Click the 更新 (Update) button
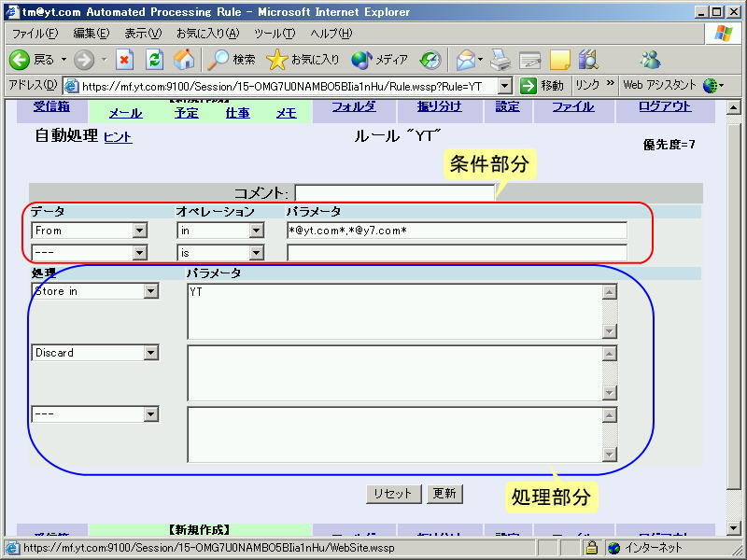The image size is (747, 560). click(444, 494)
